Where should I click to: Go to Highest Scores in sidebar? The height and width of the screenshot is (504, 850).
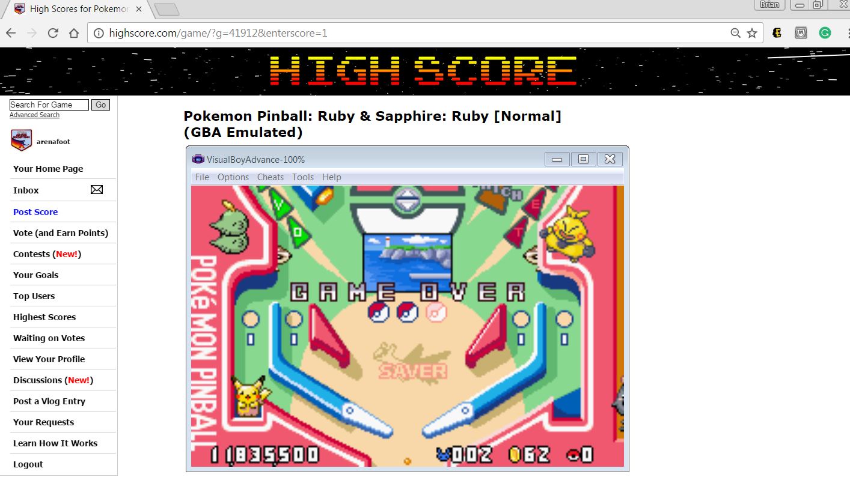pyautogui.click(x=44, y=317)
